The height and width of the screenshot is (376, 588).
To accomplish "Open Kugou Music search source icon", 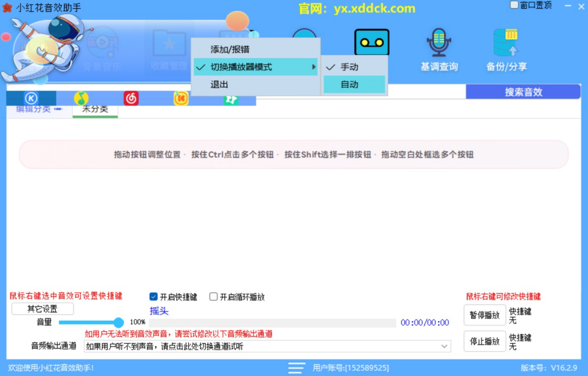I will [x=32, y=98].
